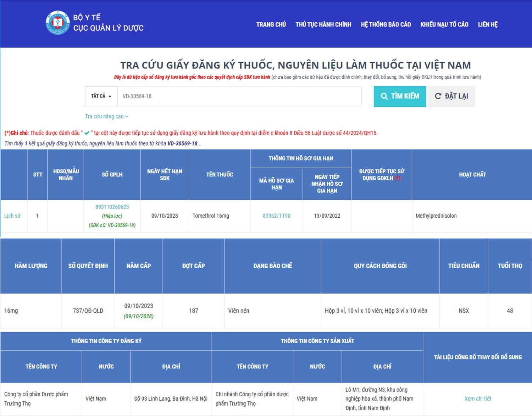
Task: Click the packaging text Hộp 3 vỉ
Action: [376, 311]
